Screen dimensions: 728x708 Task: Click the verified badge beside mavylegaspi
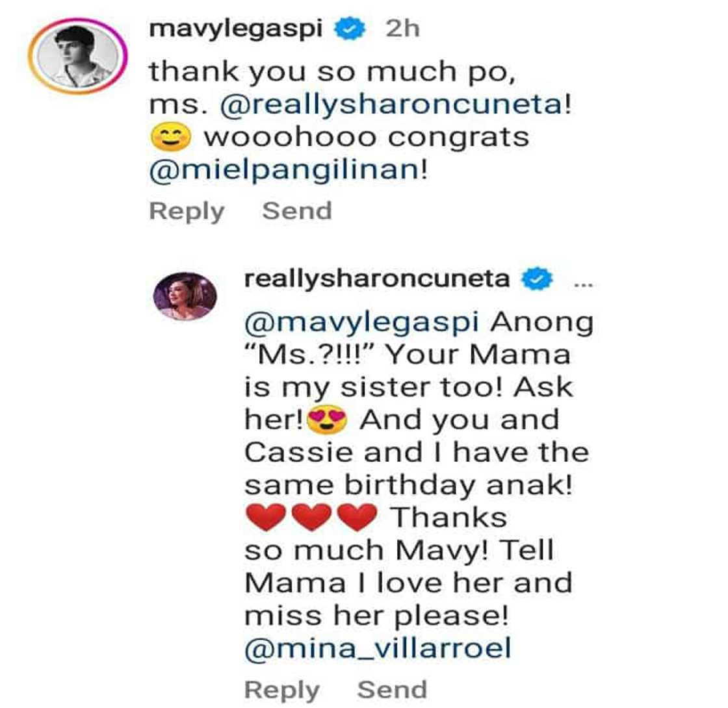[350, 29]
